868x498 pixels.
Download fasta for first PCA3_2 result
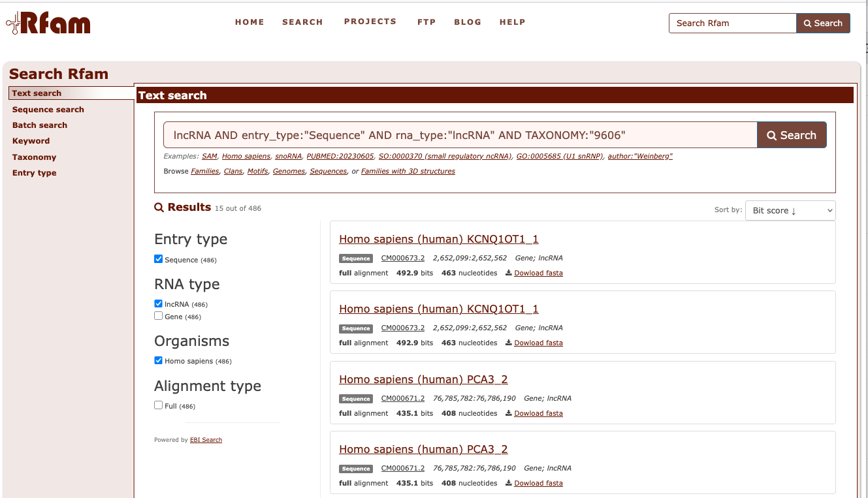(509, 414)
